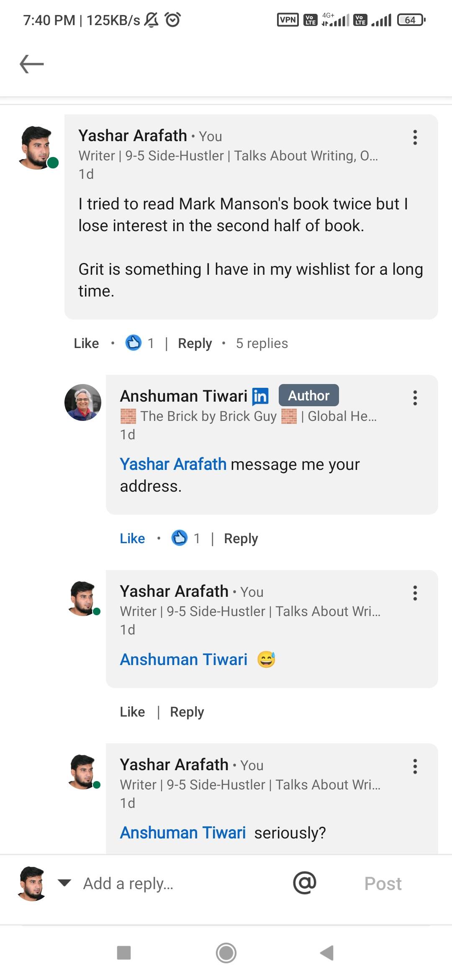Open three-dot menu on the 'seriously?' reply
This screenshot has width=452, height=980.
(415, 766)
